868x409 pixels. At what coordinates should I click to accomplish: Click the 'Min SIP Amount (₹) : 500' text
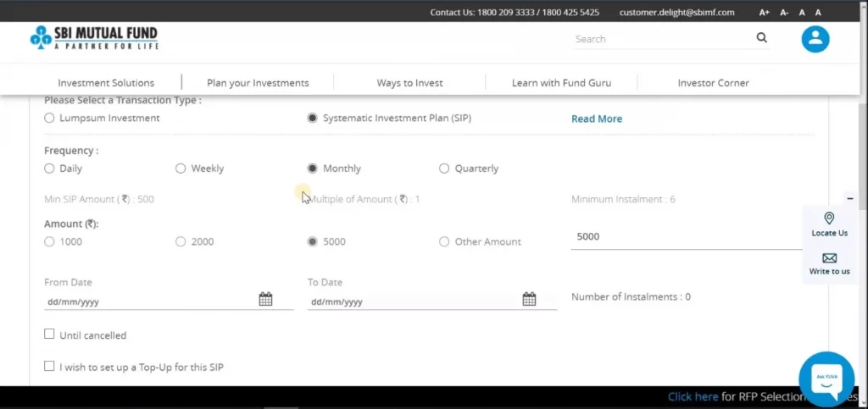[99, 199]
